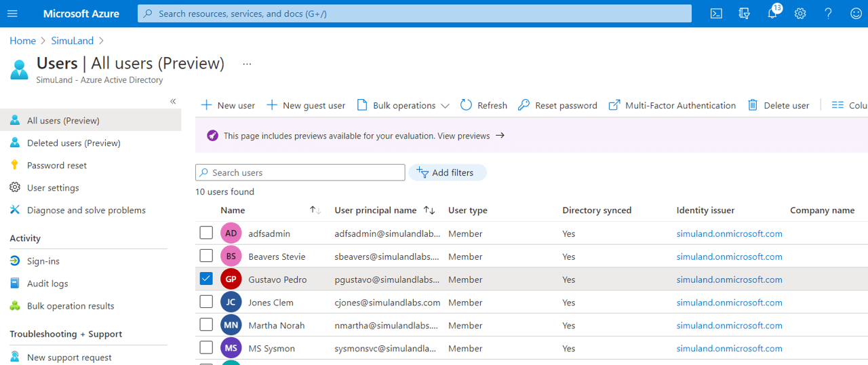Open Directory and subscription filter icon

click(744, 14)
